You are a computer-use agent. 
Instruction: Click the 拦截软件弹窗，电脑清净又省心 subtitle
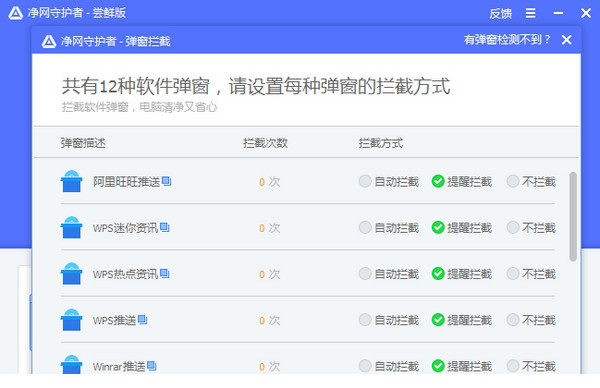point(139,107)
